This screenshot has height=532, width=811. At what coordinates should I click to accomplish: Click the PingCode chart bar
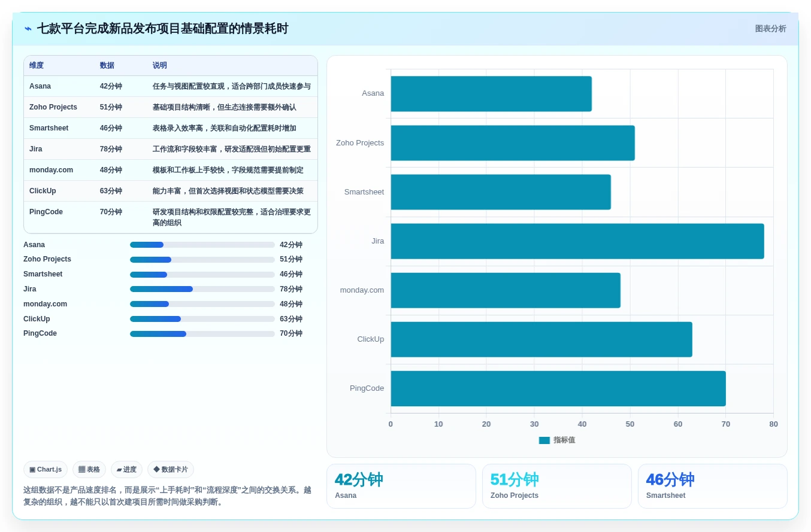coord(558,388)
